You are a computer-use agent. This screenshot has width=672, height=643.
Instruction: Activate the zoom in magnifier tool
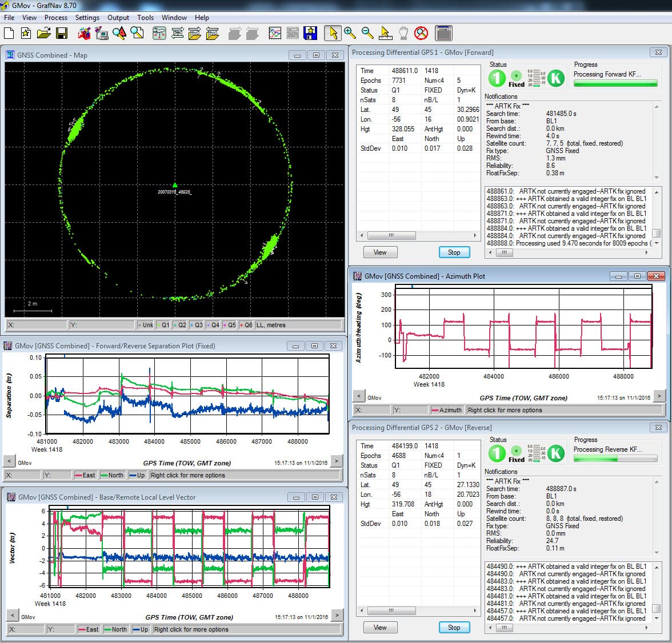pyautogui.click(x=350, y=33)
